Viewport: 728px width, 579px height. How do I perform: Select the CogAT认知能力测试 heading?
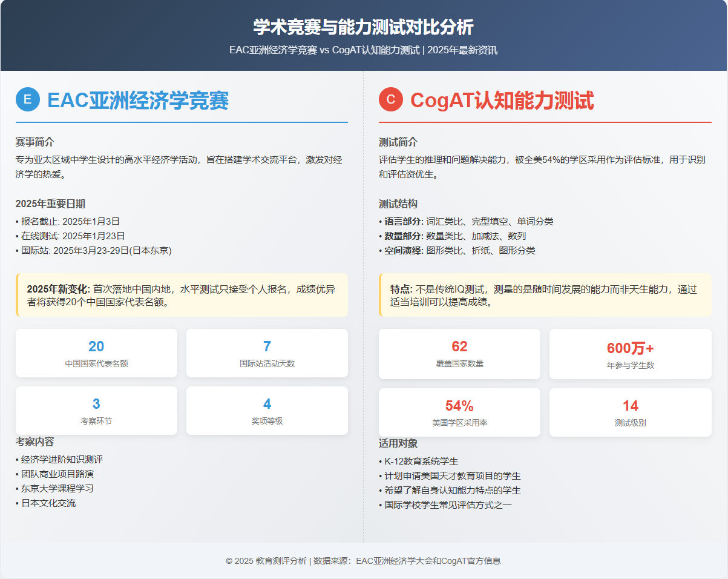[502, 101]
